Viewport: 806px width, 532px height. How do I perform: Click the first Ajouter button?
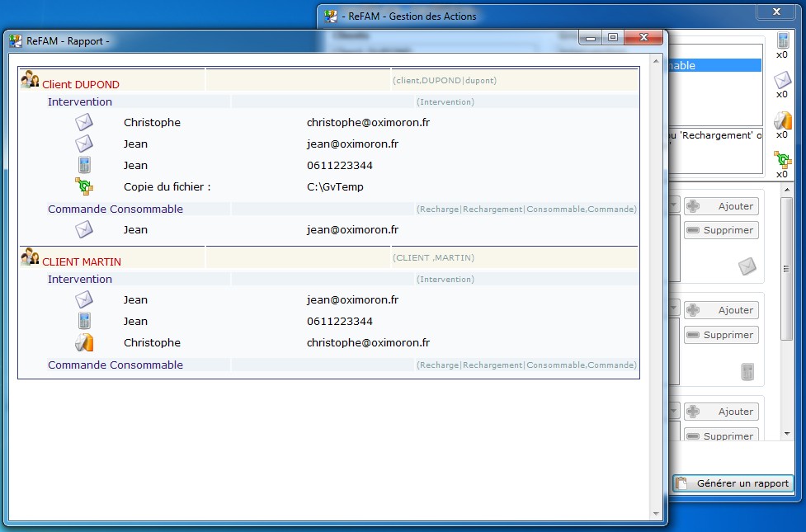pyautogui.click(x=721, y=206)
